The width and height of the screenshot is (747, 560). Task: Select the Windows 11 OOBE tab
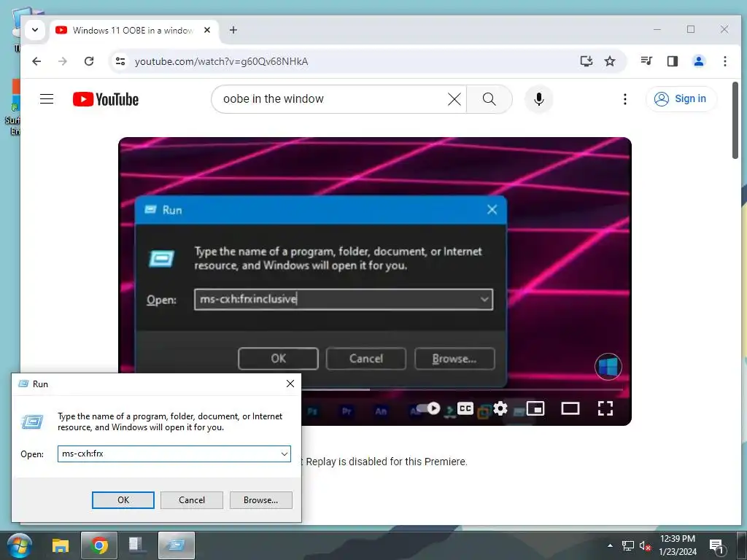pyautogui.click(x=133, y=30)
